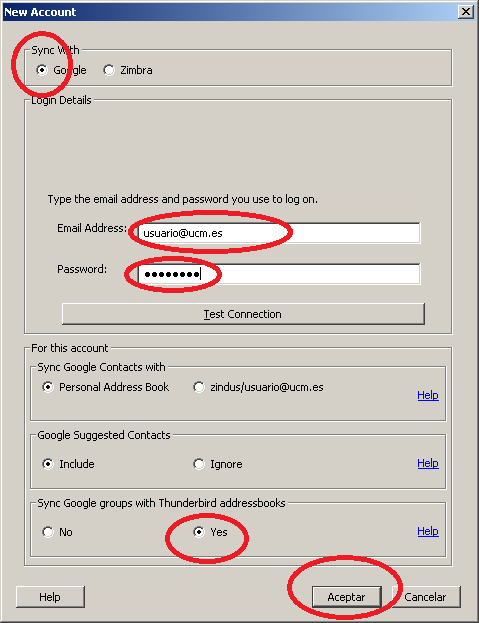Select Ignore for Google Suggested Contacts

tap(199, 464)
